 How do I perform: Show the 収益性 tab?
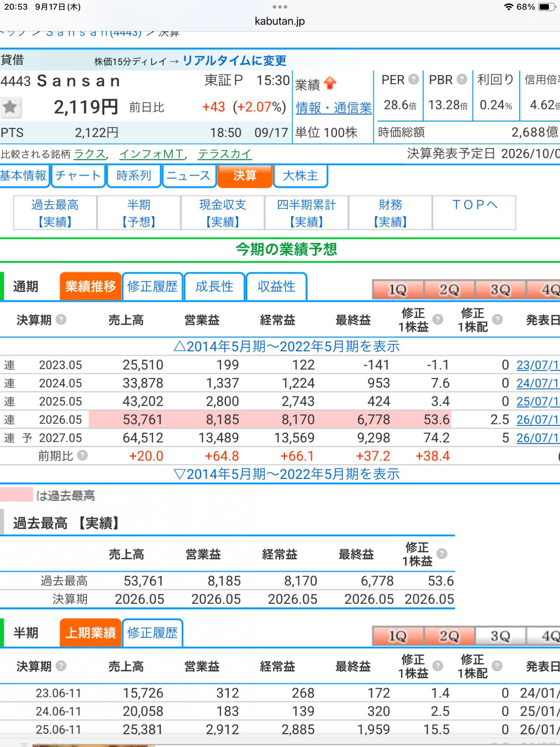click(277, 286)
